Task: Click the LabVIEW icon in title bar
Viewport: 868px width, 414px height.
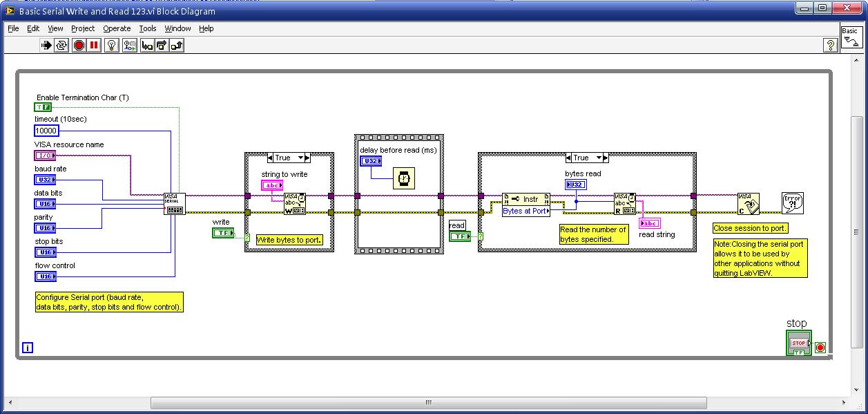Action: pyautogui.click(x=10, y=11)
